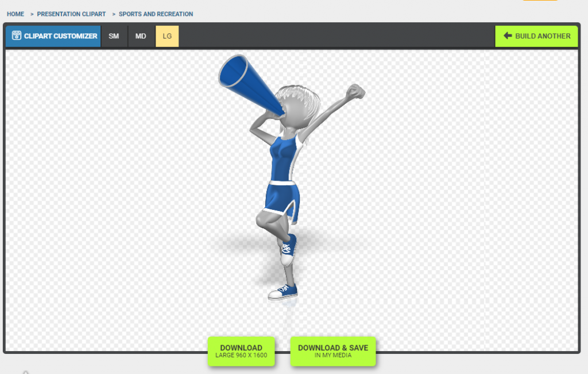588x374 pixels.
Task: Download the large 960 x 1600 image
Action: click(241, 351)
